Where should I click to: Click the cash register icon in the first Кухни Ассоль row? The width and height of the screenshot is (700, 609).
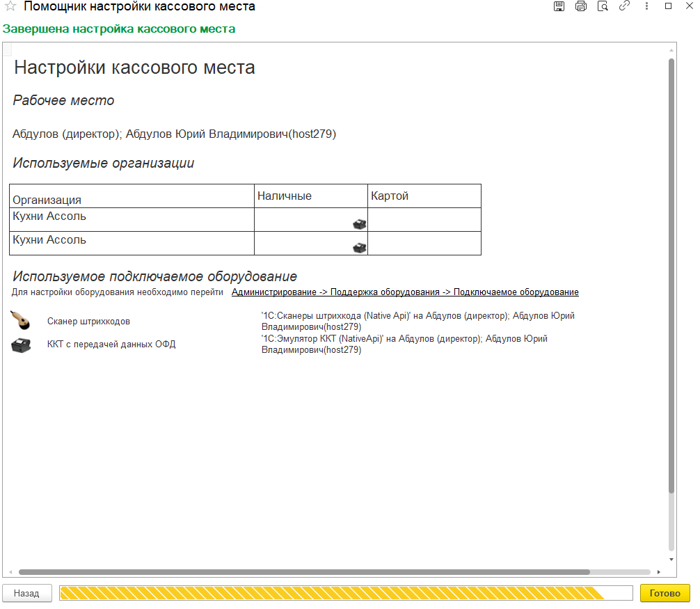pos(359,224)
